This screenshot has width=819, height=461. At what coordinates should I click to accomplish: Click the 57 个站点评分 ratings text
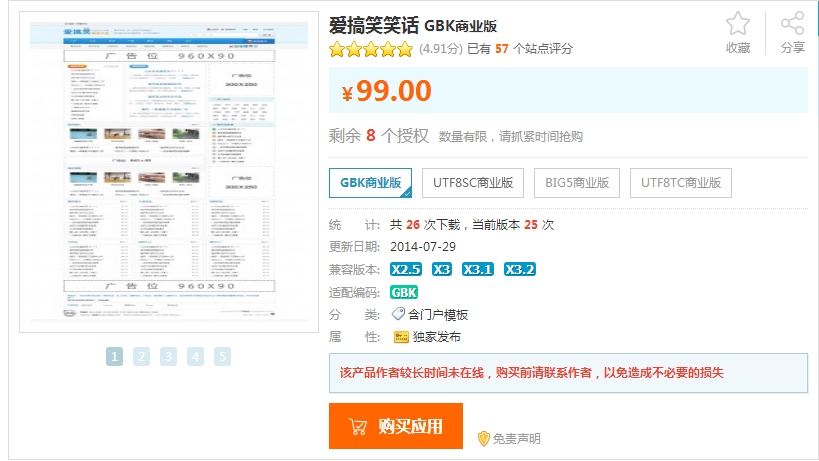pyautogui.click(x=534, y=49)
